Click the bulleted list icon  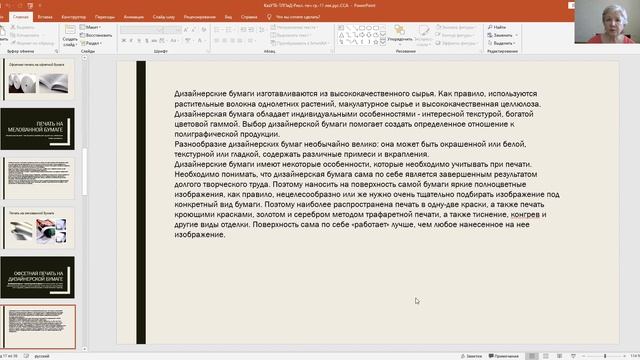[218, 30]
